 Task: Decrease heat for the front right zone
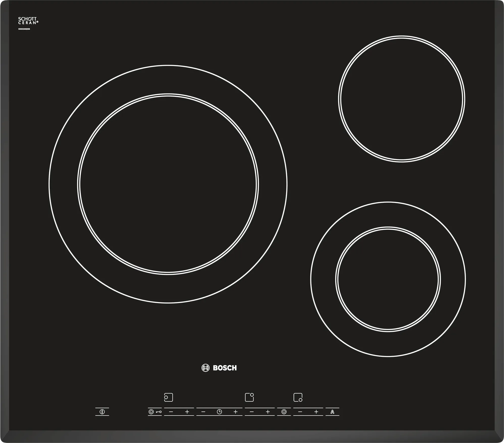(x=300, y=412)
